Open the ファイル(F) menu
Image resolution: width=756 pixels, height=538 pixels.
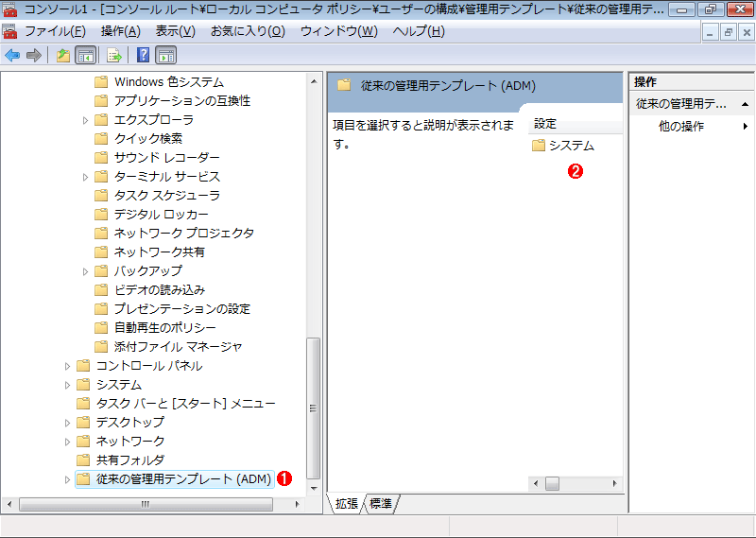pyautogui.click(x=55, y=32)
